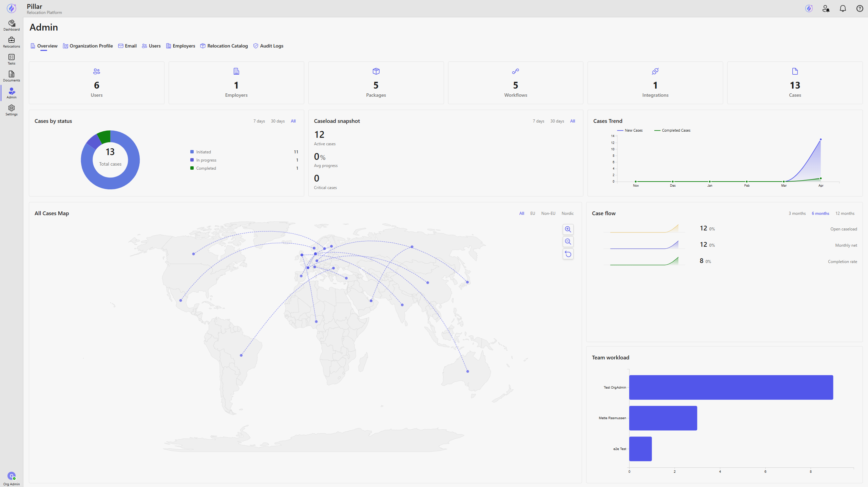Screen dimensions: 868x487
Task: Open the Audit Logs tab
Action: pos(268,46)
